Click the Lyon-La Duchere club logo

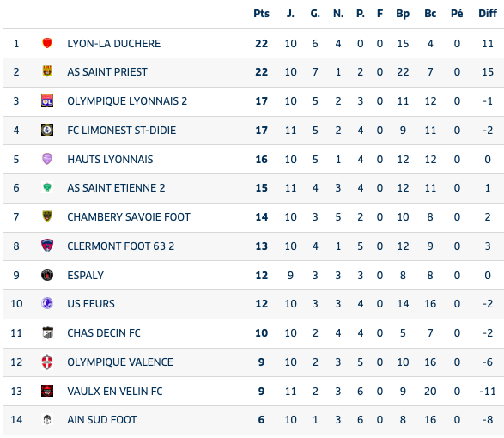pos(47,43)
